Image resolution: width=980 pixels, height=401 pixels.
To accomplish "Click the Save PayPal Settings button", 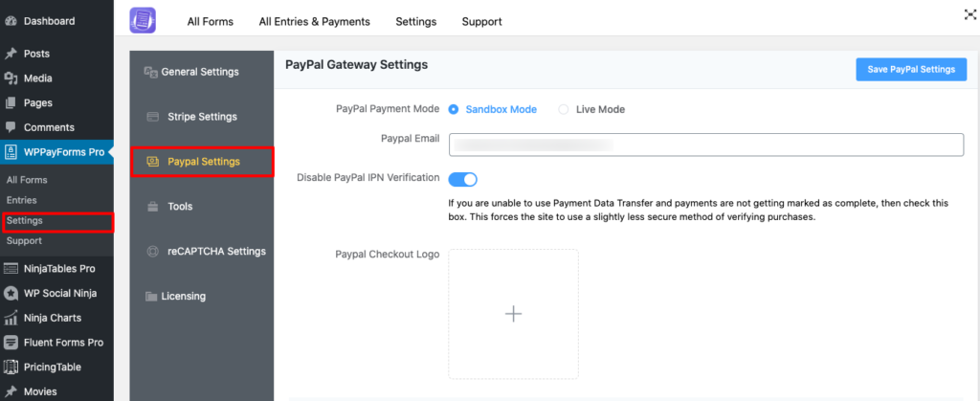I will 911,69.
